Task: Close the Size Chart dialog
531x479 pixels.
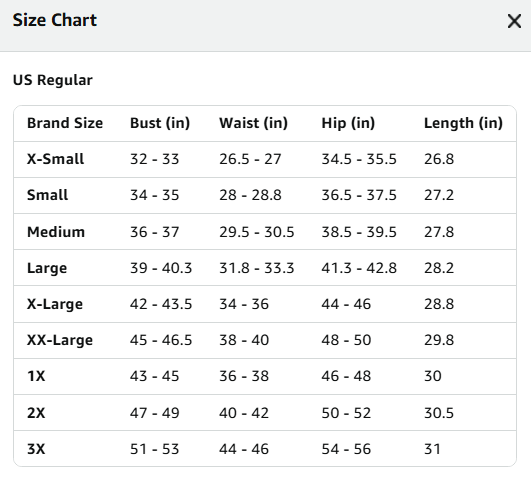Action: click(514, 21)
